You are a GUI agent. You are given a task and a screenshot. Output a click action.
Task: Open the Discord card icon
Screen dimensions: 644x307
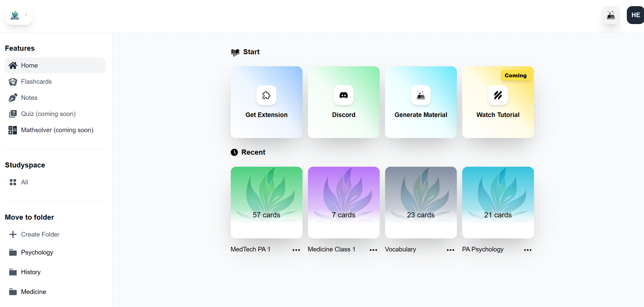tap(344, 95)
